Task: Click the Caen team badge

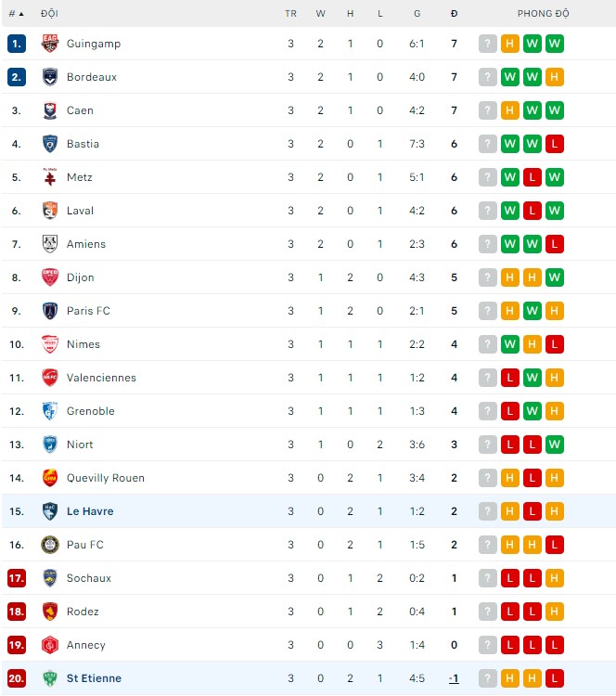Action: [x=50, y=110]
